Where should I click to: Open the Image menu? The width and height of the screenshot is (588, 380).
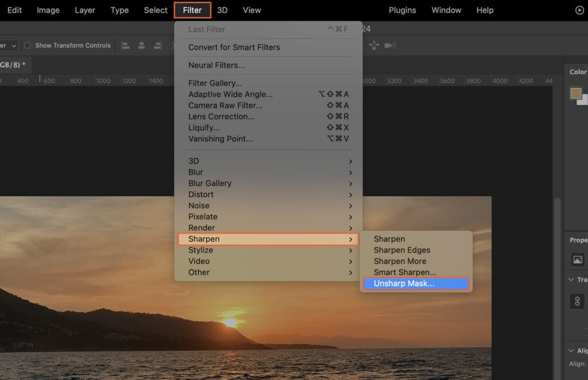click(x=48, y=10)
